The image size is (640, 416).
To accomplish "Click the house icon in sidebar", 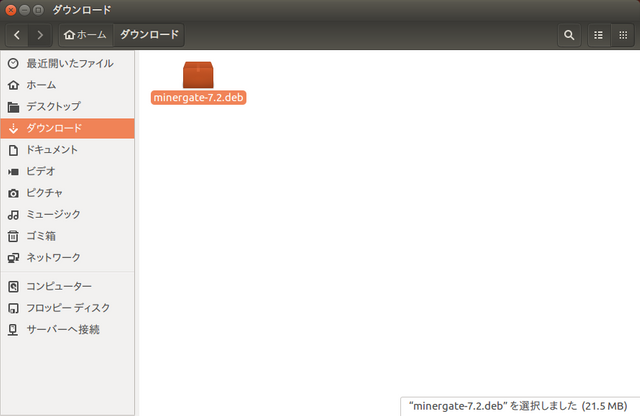I will click(x=13, y=85).
